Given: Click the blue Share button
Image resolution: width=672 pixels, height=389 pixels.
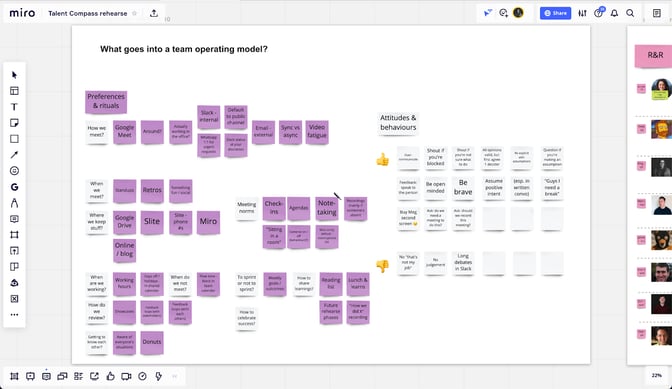Looking at the screenshot, I should pyautogui.click(x=555, y=13).
